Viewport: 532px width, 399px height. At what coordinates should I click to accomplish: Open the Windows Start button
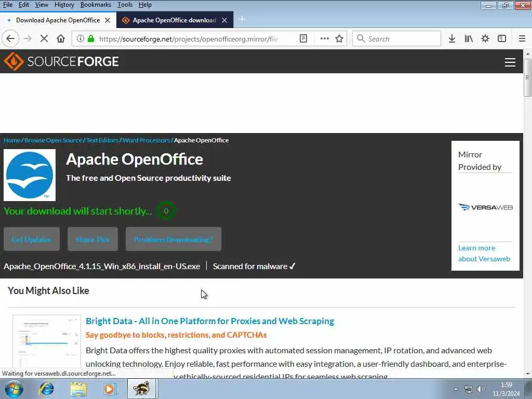(x=14, y=389)
